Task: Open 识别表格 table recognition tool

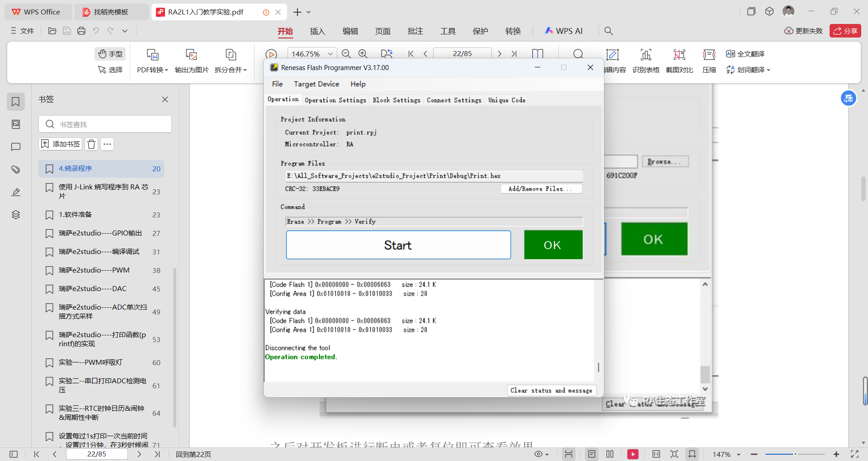Action: (x=646, y=61)
